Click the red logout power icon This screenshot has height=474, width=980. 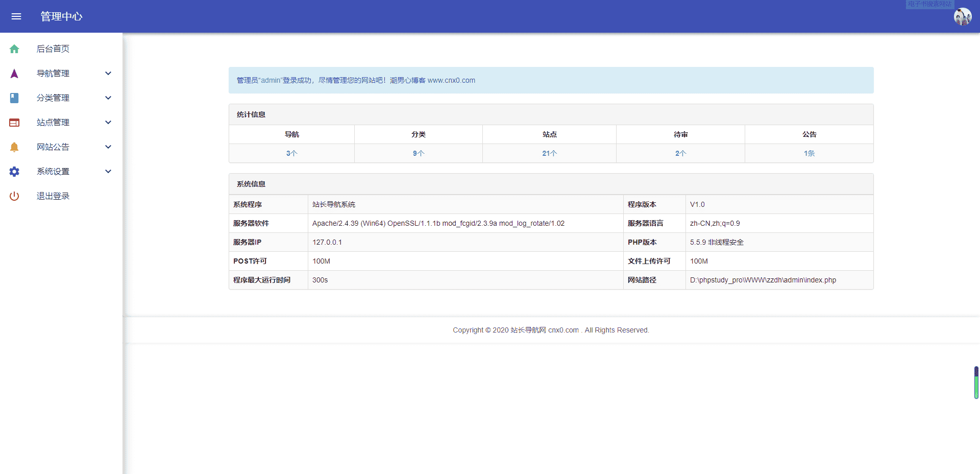(x=14, y=196)
